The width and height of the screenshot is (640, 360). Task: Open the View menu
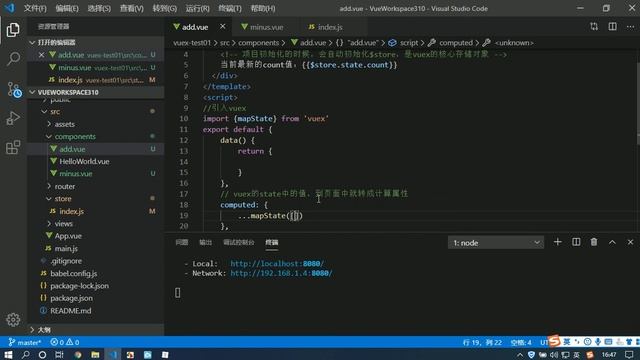click(131, 8)
